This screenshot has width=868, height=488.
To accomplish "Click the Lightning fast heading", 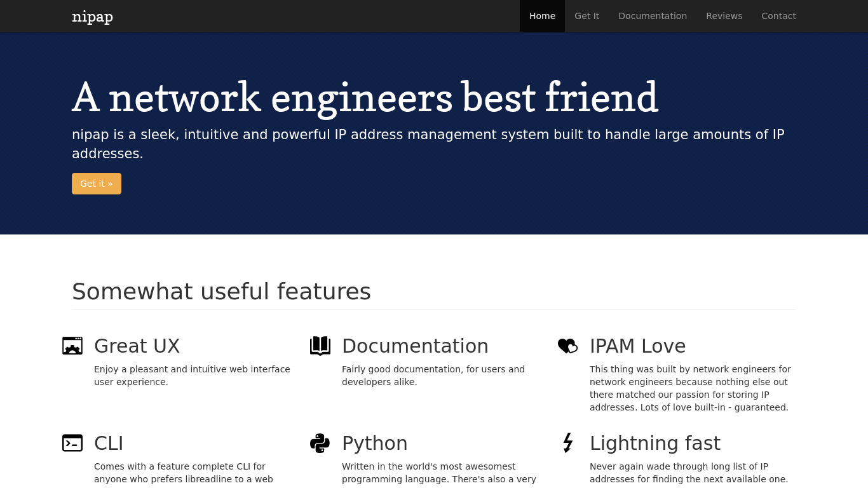I will [x=654, y=444].
